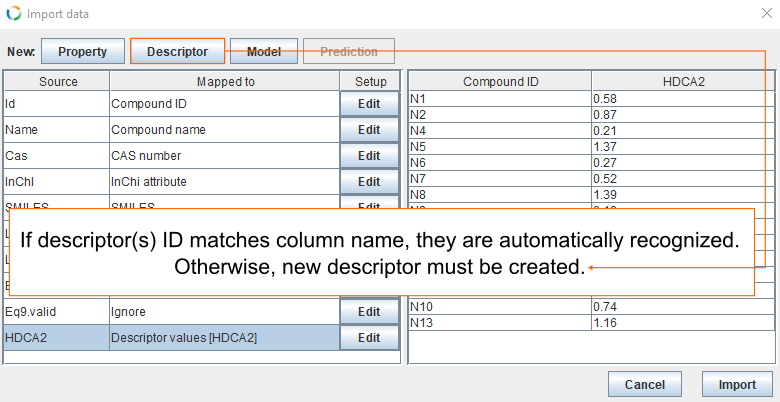This screenshot has height=402, width=780.
Task: Select the HDCA2 source row
Action: coord(56,338)
